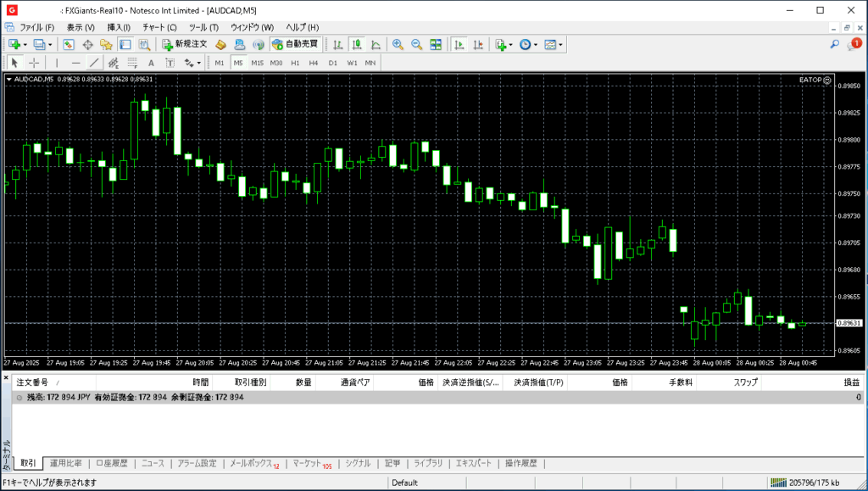
Task: Click the zoom out magnifier icon
Action: coord(416,44)
